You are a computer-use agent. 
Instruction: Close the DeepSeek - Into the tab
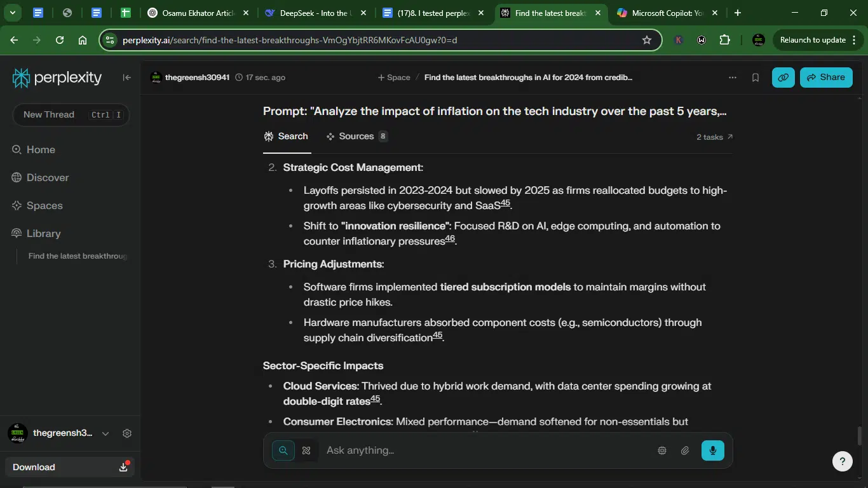[364, 13]
